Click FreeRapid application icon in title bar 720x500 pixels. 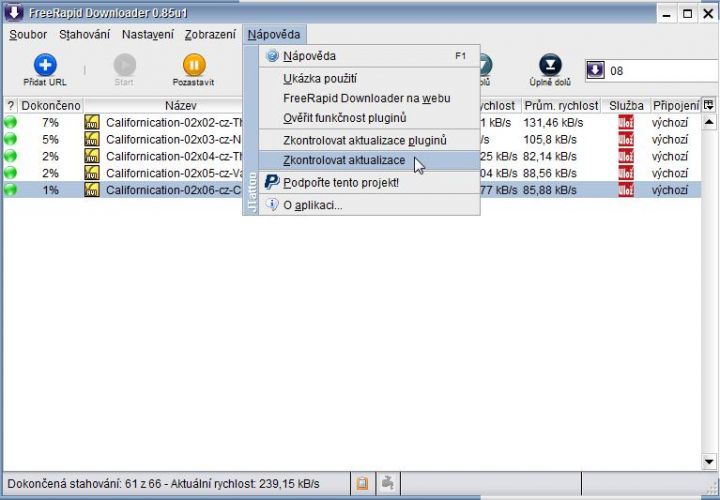tap(14, 12)
